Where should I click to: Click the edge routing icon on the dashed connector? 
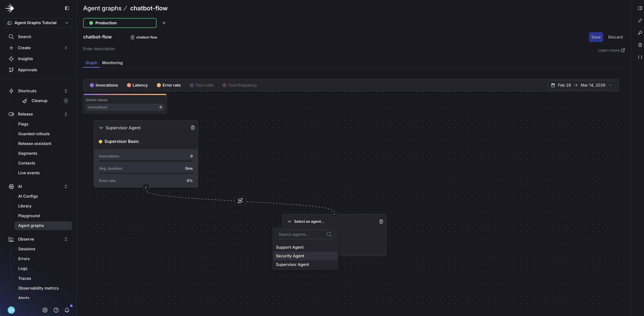point(240,201)
